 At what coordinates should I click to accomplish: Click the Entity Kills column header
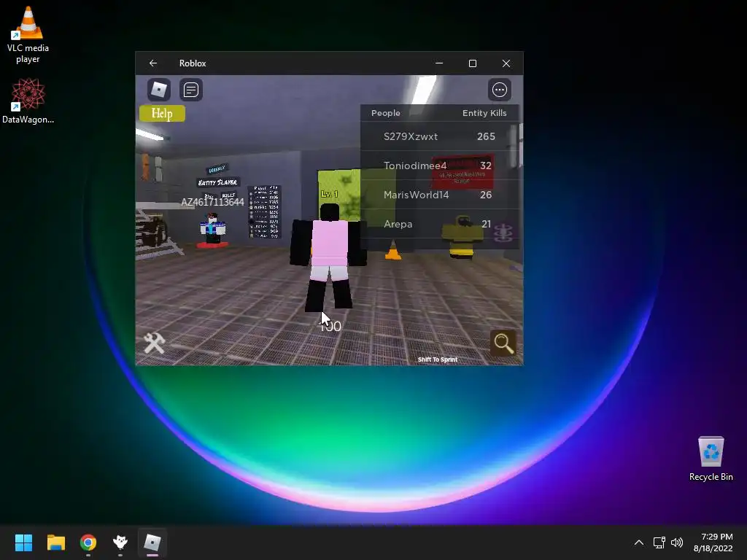coord(484,113)
